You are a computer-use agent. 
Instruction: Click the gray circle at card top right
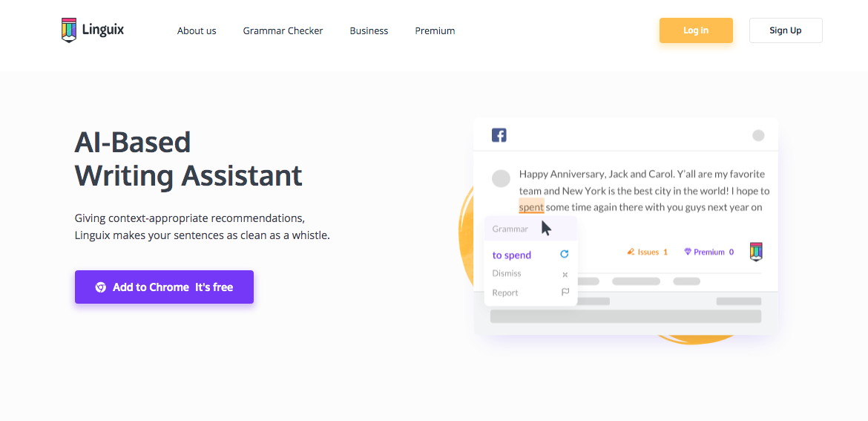tap(758, 135)
